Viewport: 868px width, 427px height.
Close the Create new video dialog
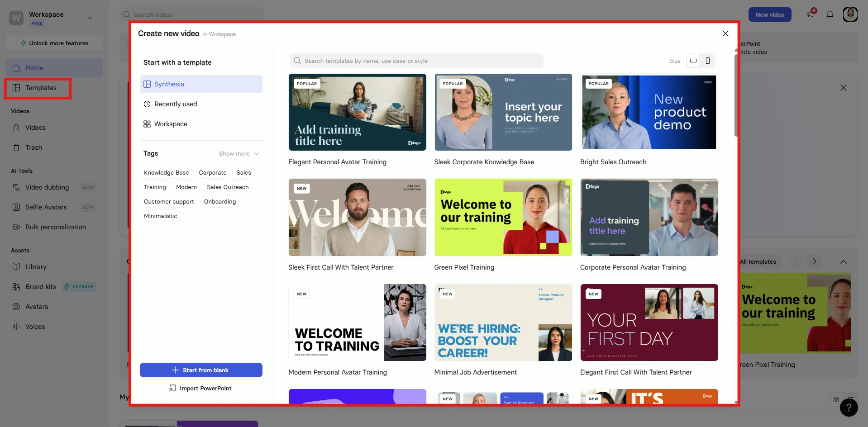pyautogui.click(x=725, y=33)
